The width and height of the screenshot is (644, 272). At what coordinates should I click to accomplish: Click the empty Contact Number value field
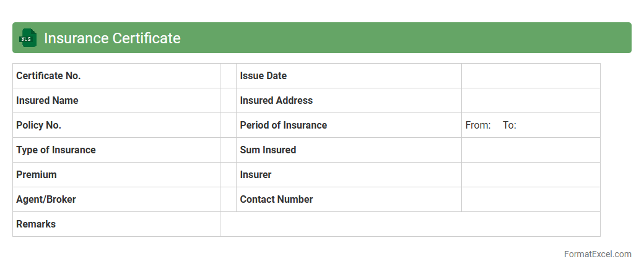tap(531, 200)
